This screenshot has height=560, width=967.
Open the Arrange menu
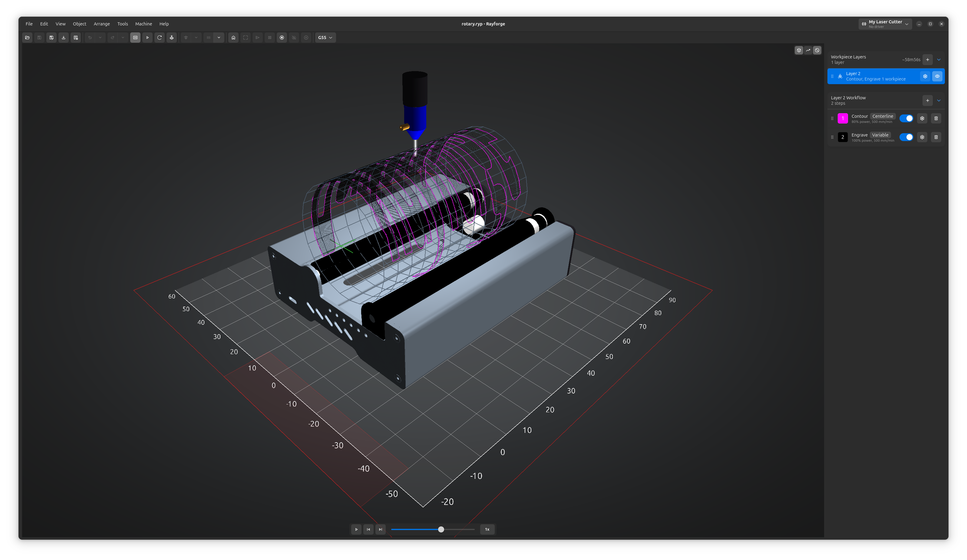click(x=101, y=24)
